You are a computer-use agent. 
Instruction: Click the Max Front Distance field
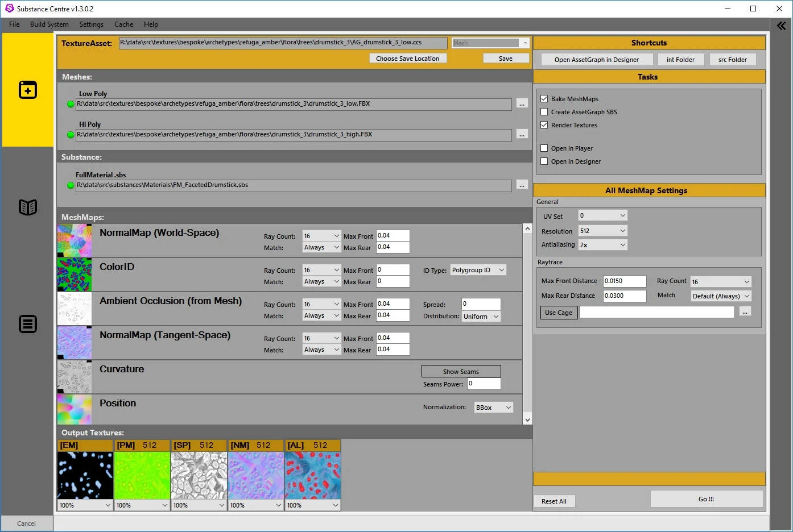(x=625, y=281)
